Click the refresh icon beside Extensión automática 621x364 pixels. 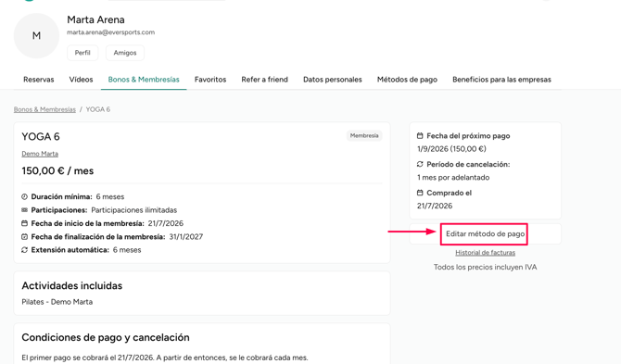pos(24,250)
